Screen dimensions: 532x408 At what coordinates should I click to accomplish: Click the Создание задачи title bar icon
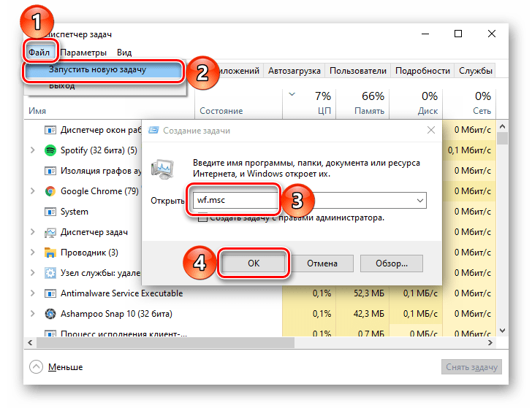click(x=153, y=131)
